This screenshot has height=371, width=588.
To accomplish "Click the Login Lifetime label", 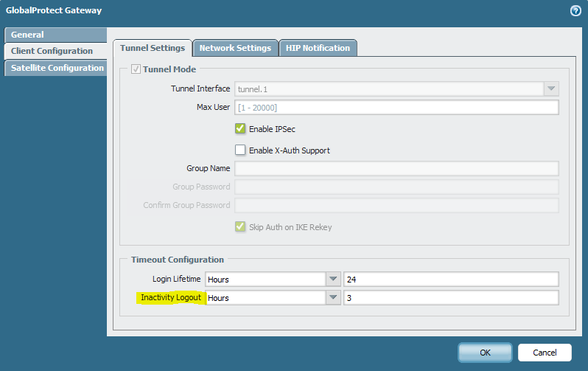I will click(x=176, y=279).
